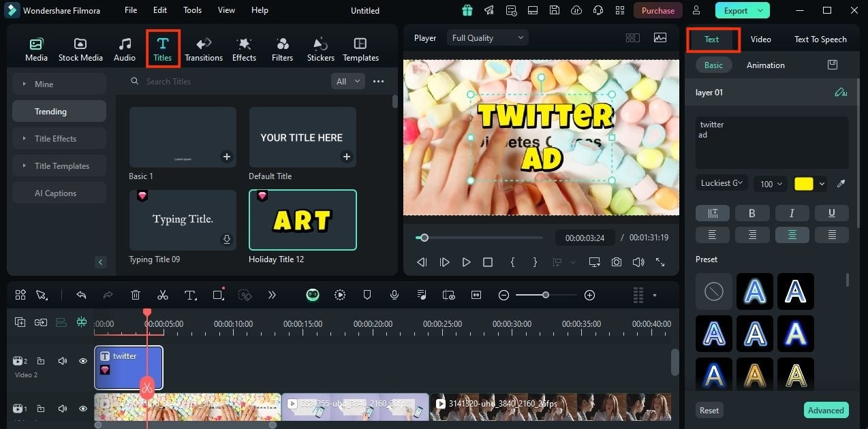Toggle bold text formatting
Viewport: 868px width, 429px height.
point(752,213)
